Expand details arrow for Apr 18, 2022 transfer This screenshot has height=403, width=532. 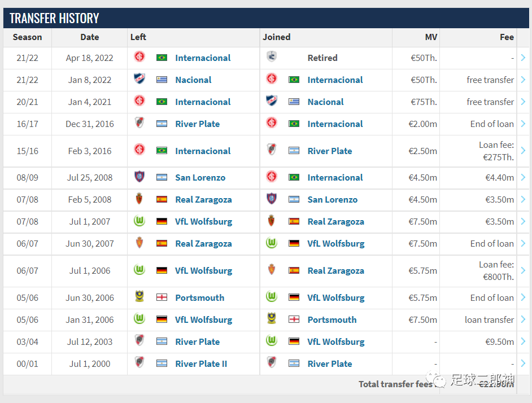click(523, 58)
